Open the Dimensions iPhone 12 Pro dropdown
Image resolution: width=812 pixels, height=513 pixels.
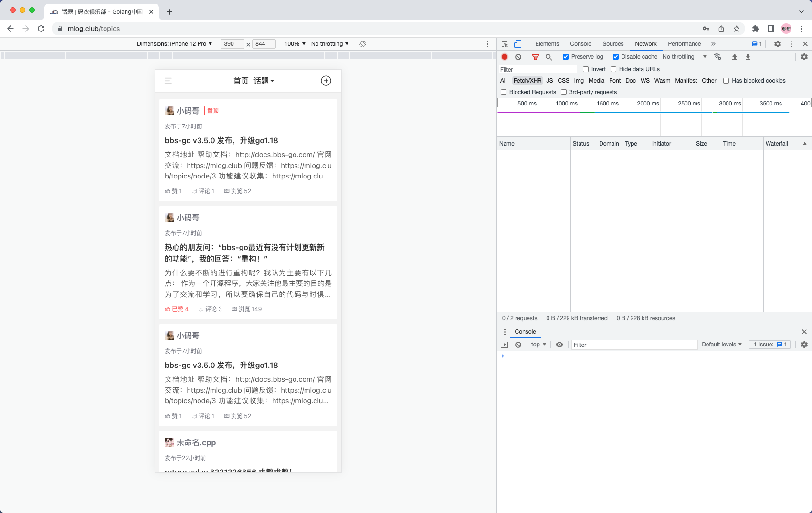click(x=174, y=44)
